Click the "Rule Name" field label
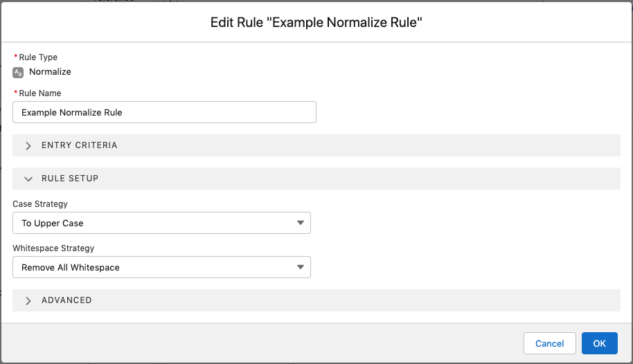This screenshot has height=364, width=633. point(39,93)
